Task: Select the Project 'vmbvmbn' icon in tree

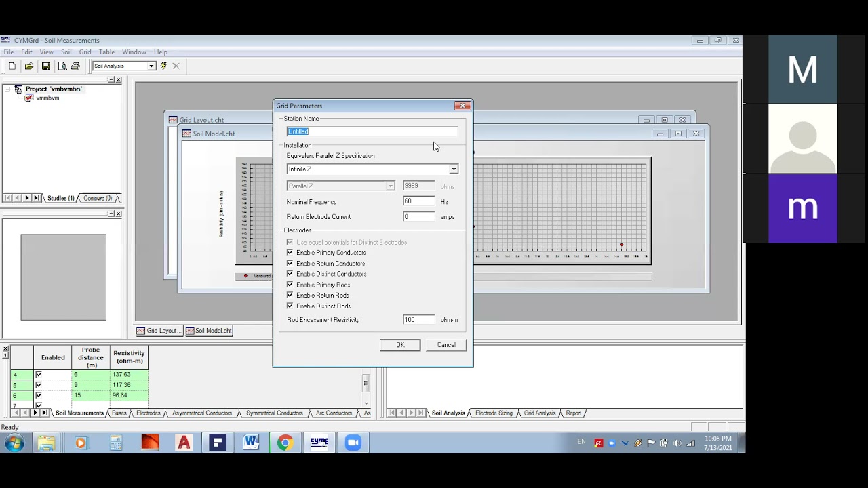Action: (x=18, y=89)
